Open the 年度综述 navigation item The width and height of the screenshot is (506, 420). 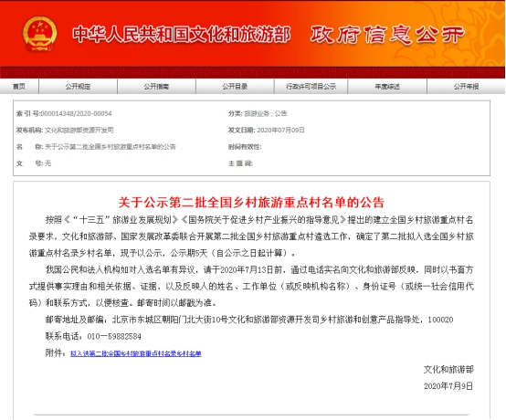(387, 87)
